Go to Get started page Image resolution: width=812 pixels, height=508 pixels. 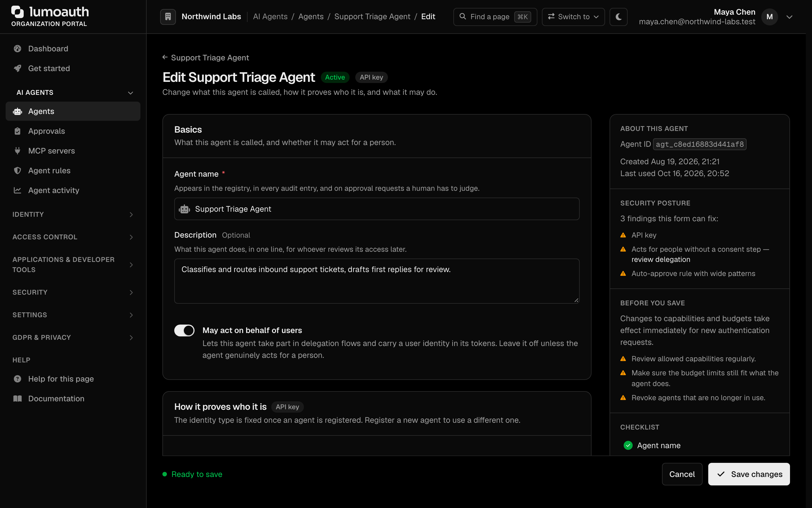pyautogui.click(x=73, y=68)
